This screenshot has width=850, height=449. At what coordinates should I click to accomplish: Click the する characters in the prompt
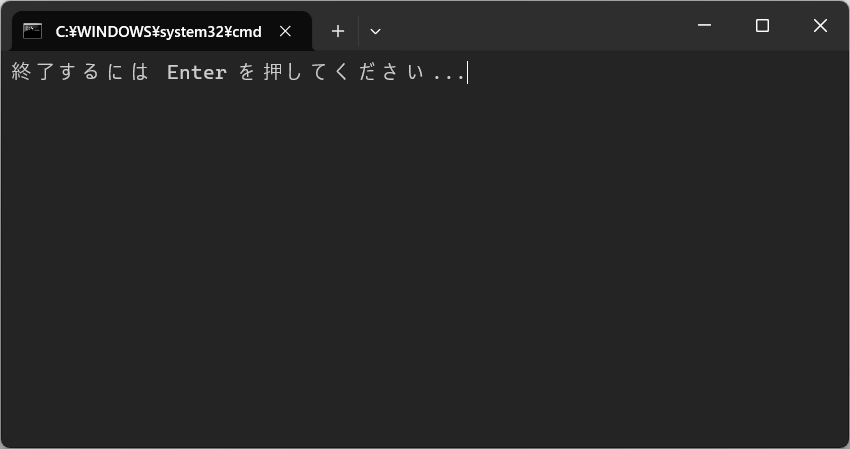click(79, 72)
